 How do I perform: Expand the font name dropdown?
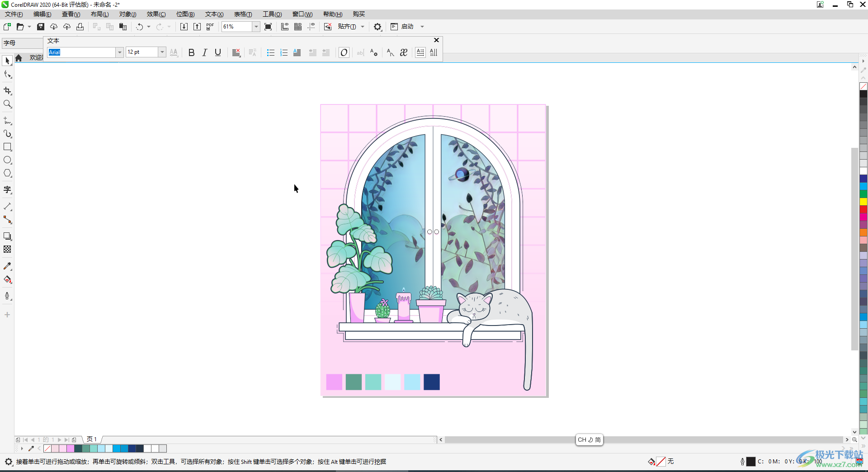120,52
